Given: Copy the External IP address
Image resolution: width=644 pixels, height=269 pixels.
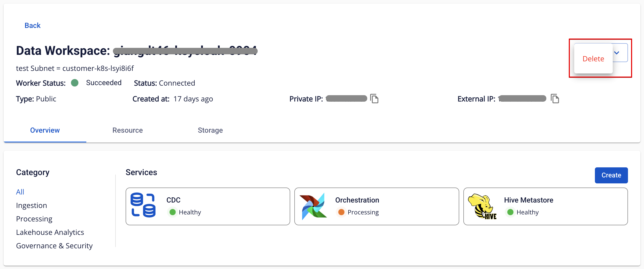Looking at the screenshot, I should click(x=555, y=99).
